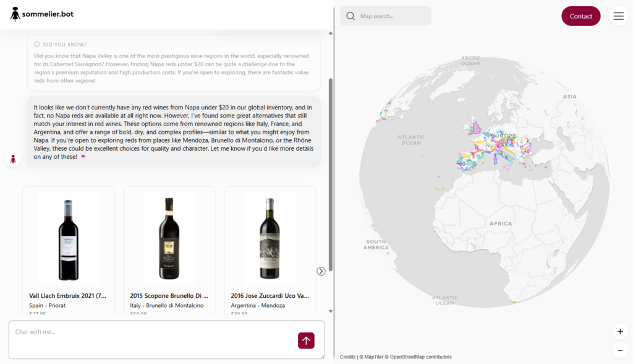Open the OpenStreetMap contributors link
633x364 pixels.
tap(421, 357)
